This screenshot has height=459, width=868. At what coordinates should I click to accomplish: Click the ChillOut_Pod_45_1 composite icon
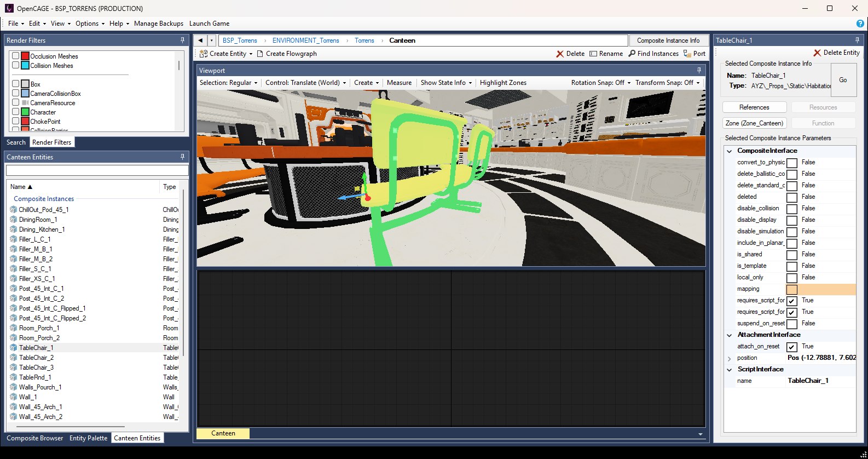(14, 210)
